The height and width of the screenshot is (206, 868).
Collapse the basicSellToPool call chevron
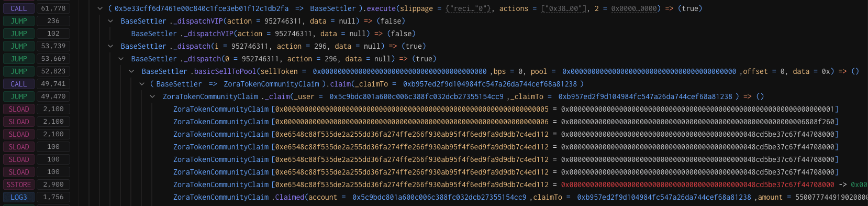[x=131, y=71]
